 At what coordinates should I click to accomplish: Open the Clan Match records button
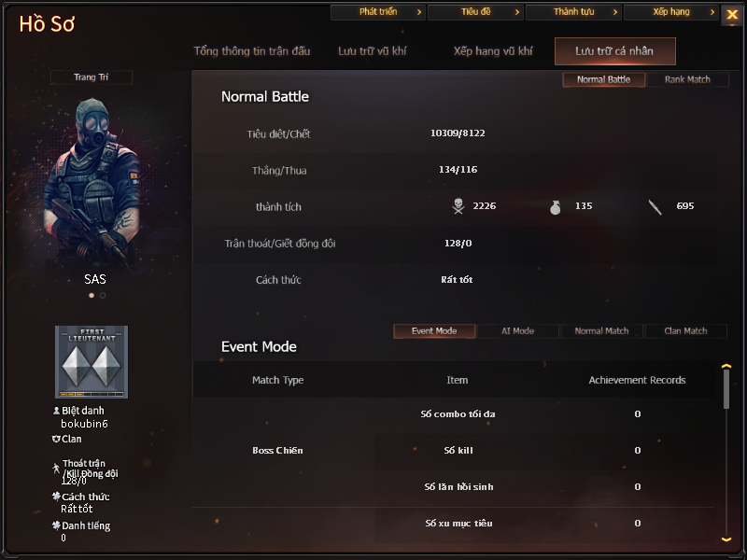[x=685, y=331]
